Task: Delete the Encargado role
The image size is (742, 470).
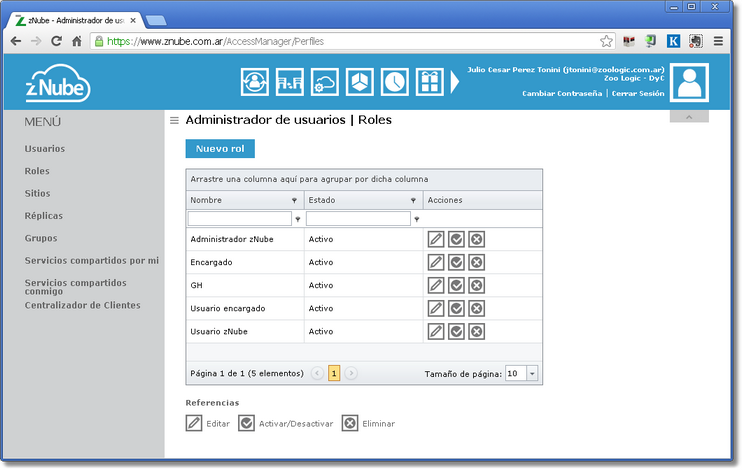Action: [x=477, y=262]
